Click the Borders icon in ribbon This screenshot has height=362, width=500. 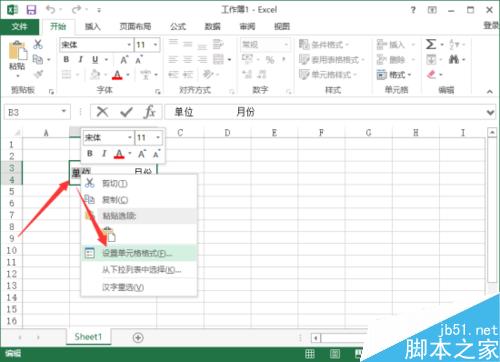coord(67,74)
